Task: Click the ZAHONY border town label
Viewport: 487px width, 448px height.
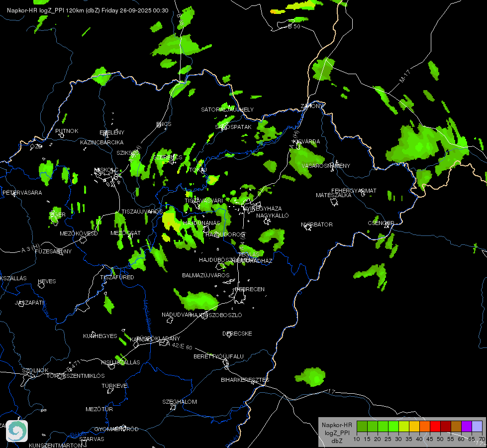Action: tap(312, 106)
